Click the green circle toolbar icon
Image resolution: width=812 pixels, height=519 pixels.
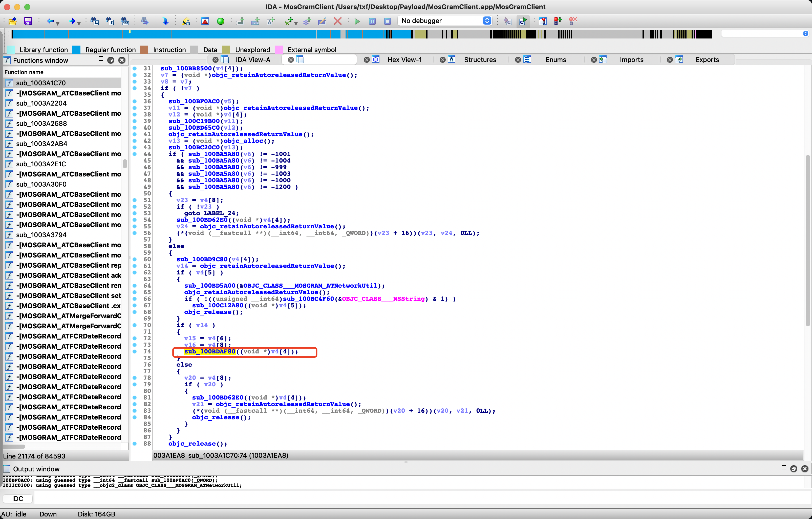coord(221,21)
